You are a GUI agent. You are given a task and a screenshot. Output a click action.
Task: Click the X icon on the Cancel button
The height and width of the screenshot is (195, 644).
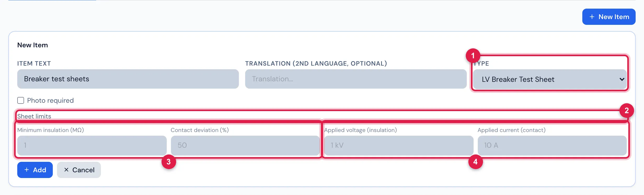66,170
